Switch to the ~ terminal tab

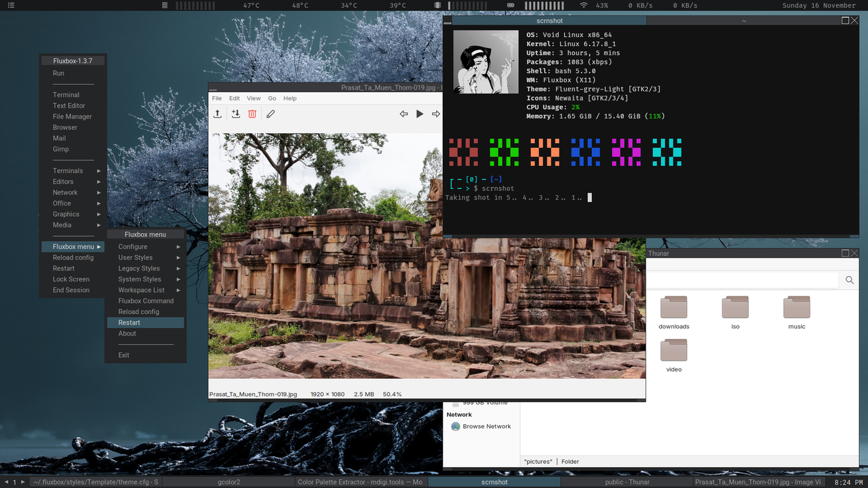click(743, 21)
